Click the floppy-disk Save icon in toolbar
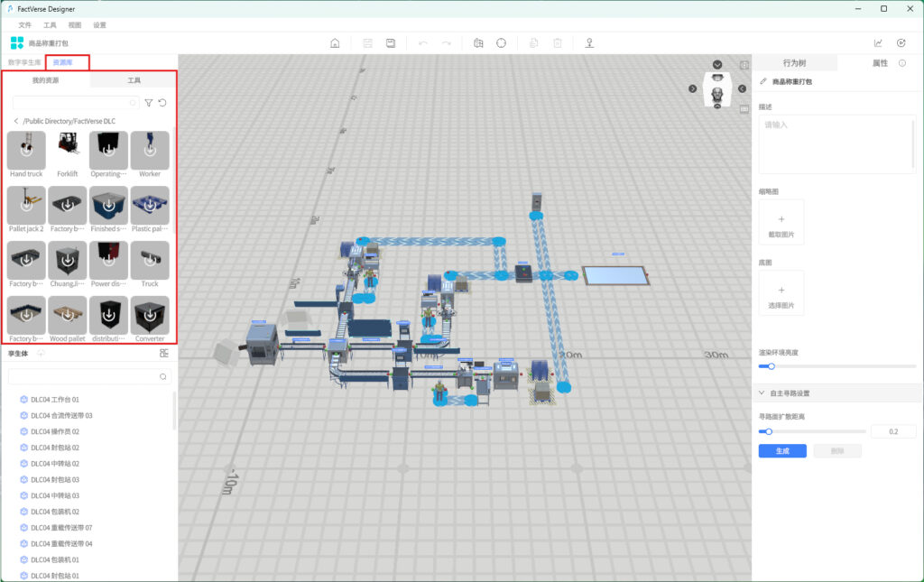 391,43
